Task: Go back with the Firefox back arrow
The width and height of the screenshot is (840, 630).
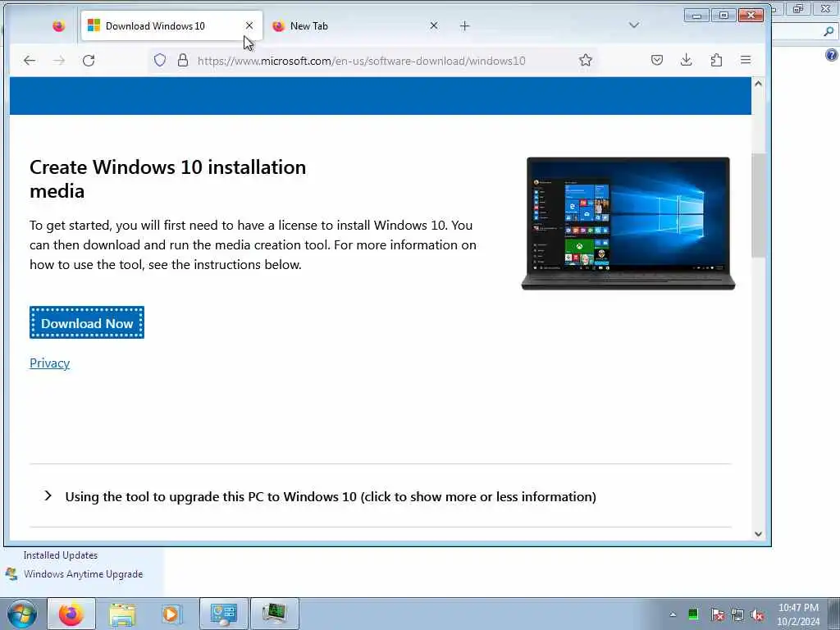Action: (x=30, y=61)
